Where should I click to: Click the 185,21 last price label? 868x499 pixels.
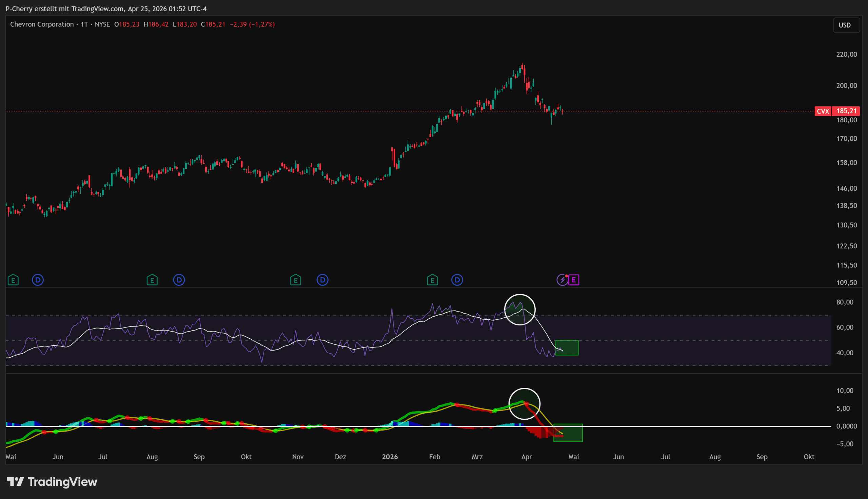pos(846,111)
